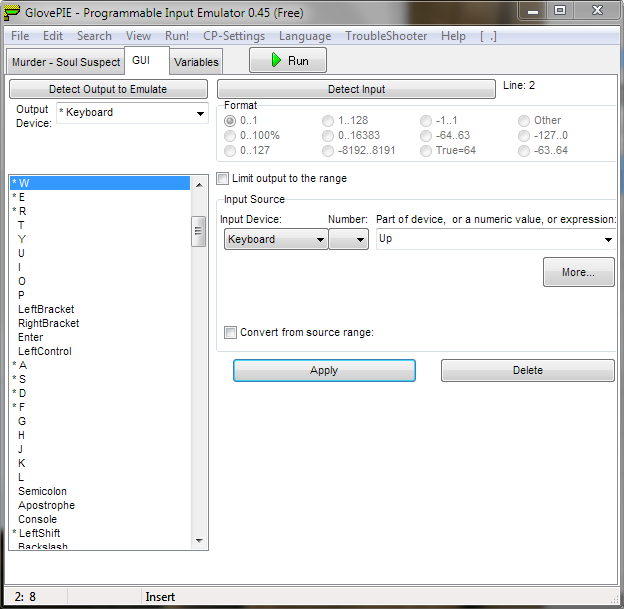Viewport: 624px width, 609px height.
Task: Click the Delete button
Action: [x=528, y=371]
